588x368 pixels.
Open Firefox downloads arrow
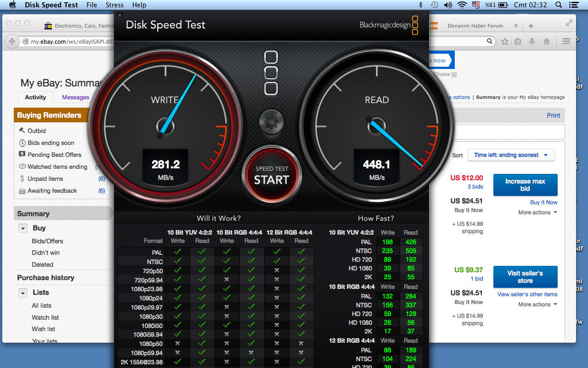point(532,41)
